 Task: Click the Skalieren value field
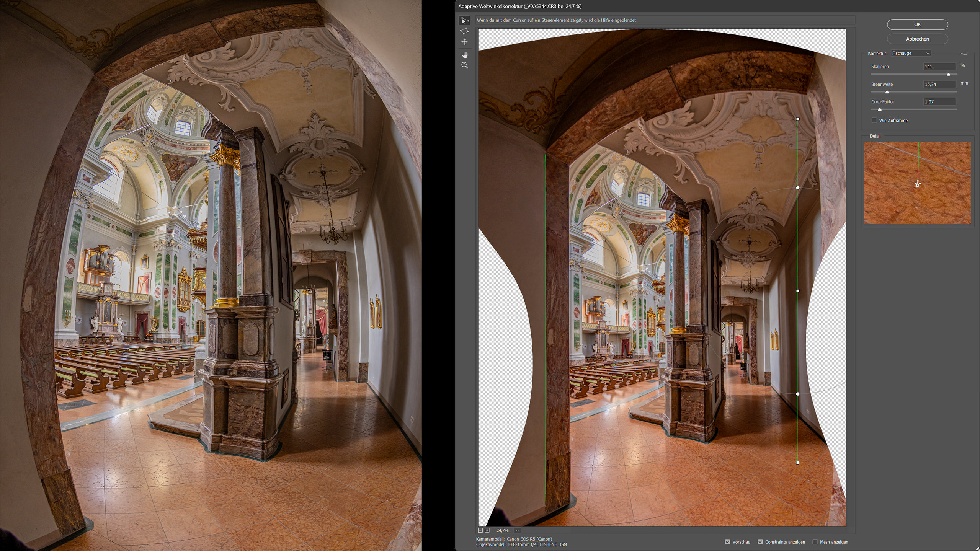(x=939, y=67)
